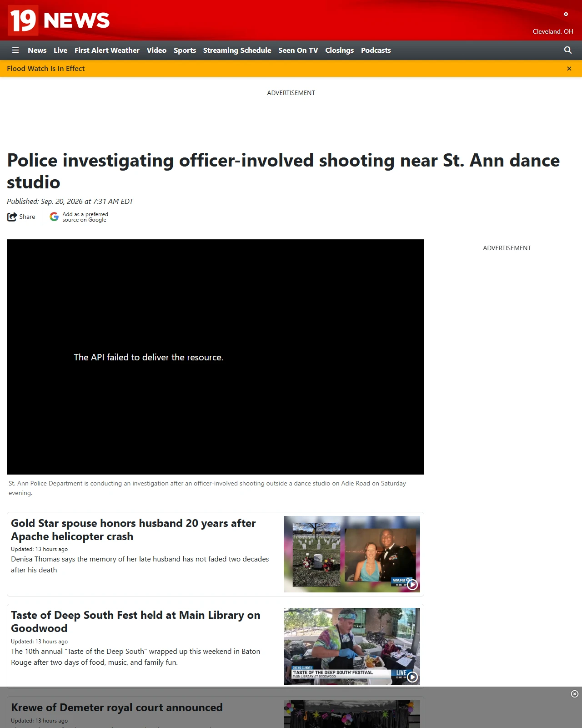Open the News menu item
The height and width of the screenshot is (728, 582).
(x=37, y=50)
